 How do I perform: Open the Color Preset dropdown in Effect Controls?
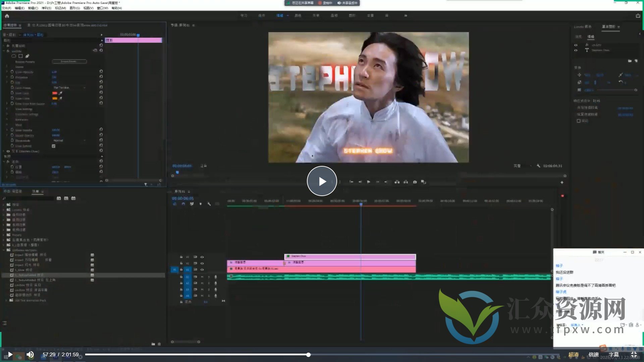pyautogui.click(x=69, y=88)
